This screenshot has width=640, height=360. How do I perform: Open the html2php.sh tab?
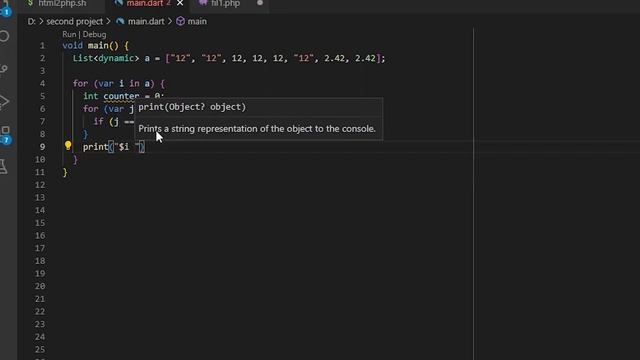coord(62,4)
